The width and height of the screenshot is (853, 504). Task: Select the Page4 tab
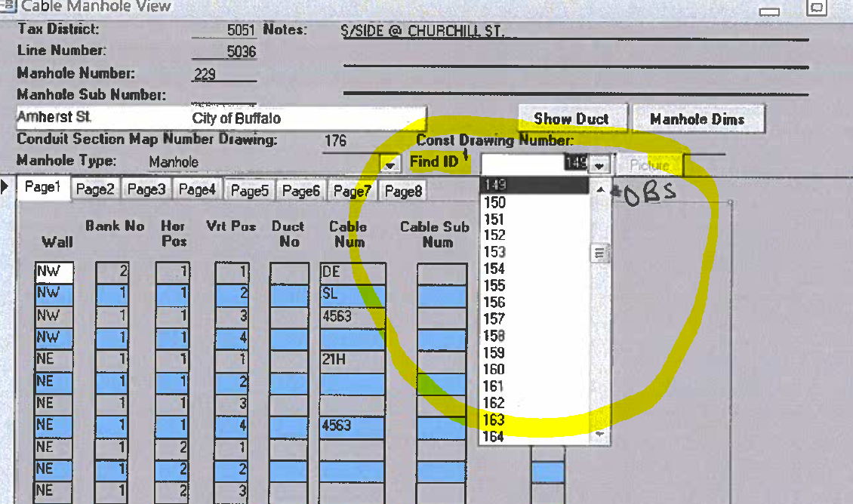pos(198,189)
